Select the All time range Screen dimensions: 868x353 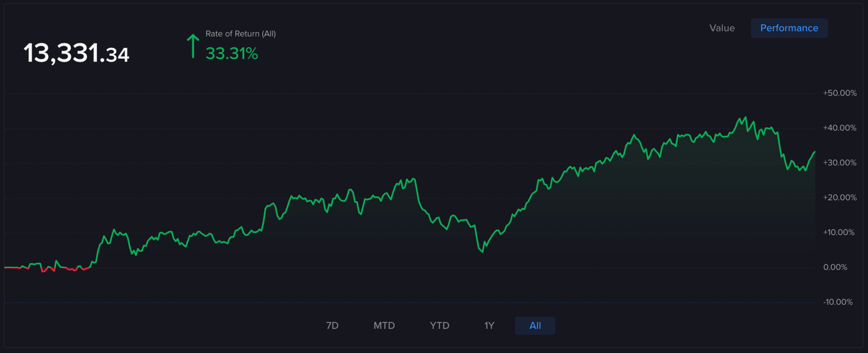(535, 325)
